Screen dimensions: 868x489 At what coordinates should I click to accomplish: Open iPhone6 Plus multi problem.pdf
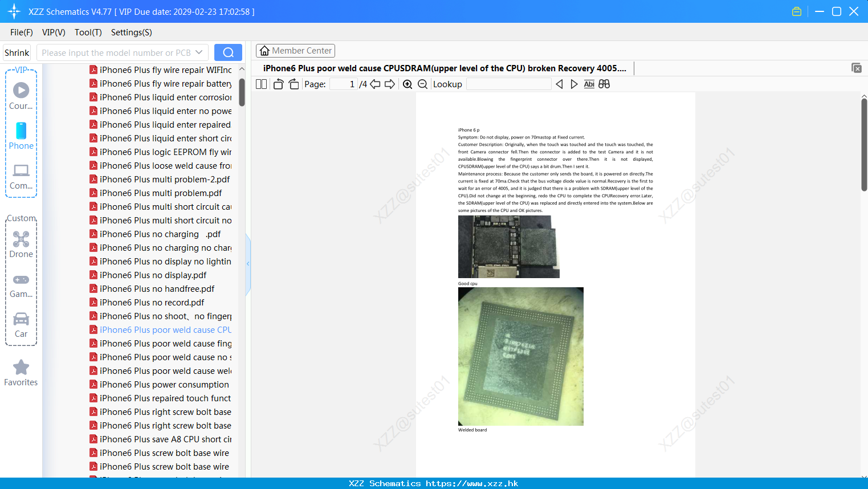(x=156, y=193)
